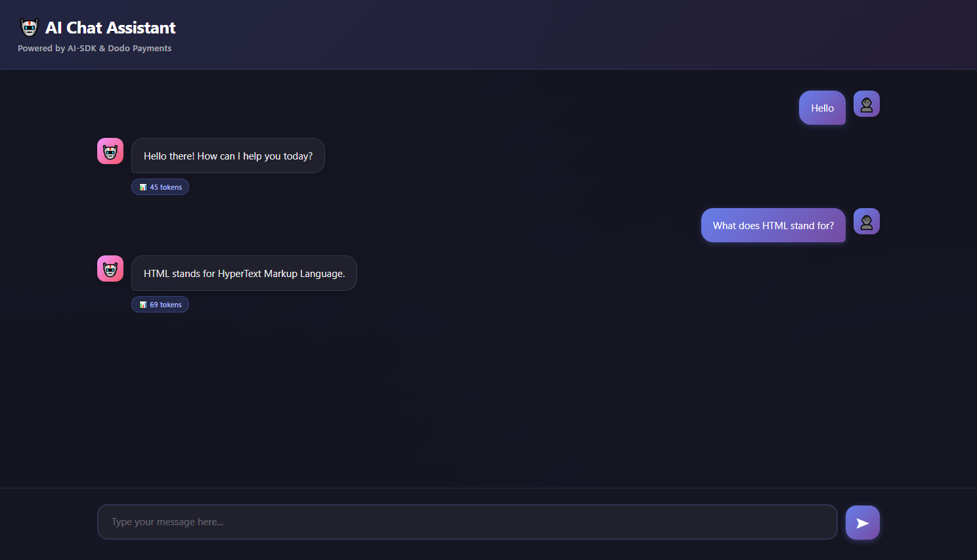Click the bot avatar next to the HTML answer
Screen dimensions: 977x560
tap(110, 268)
